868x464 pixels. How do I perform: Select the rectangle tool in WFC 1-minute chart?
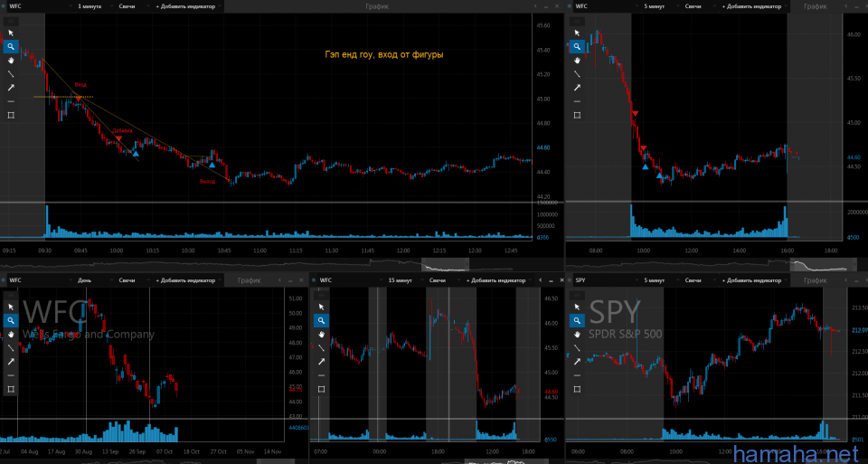(x=11, y=115)
